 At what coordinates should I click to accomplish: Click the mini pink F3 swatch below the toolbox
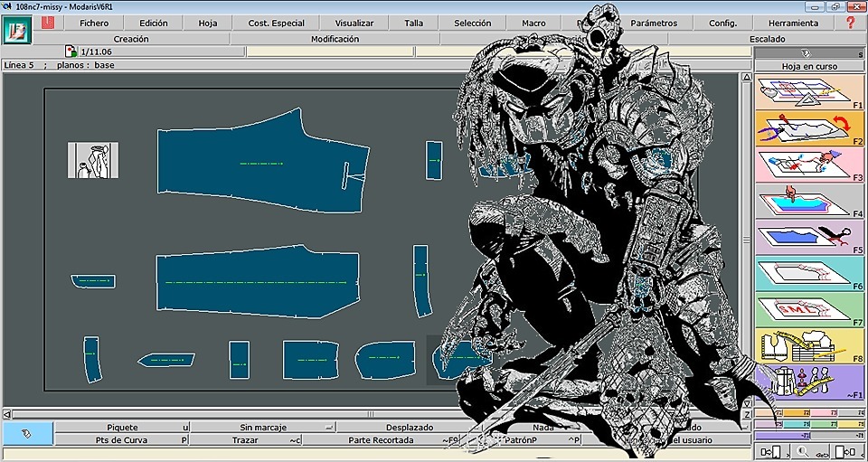(823, 413)
